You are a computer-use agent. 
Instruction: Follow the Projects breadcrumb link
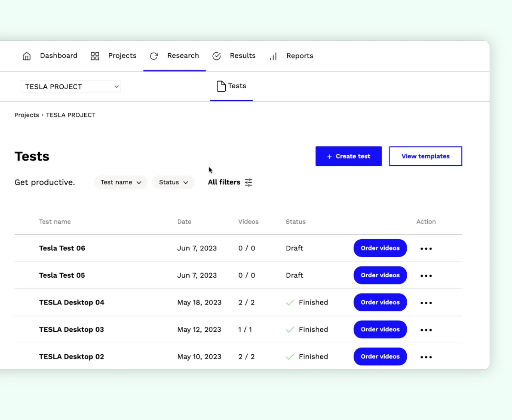tap(26, 115)
